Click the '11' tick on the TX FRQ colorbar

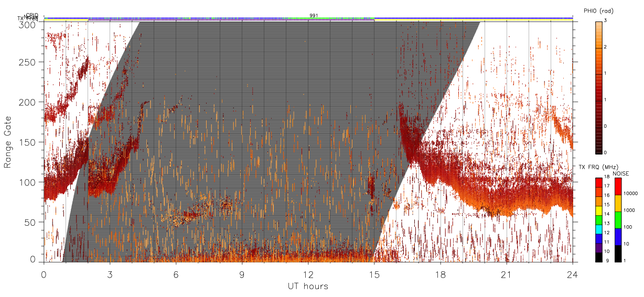pyautogui.click(x=607, y=243)
